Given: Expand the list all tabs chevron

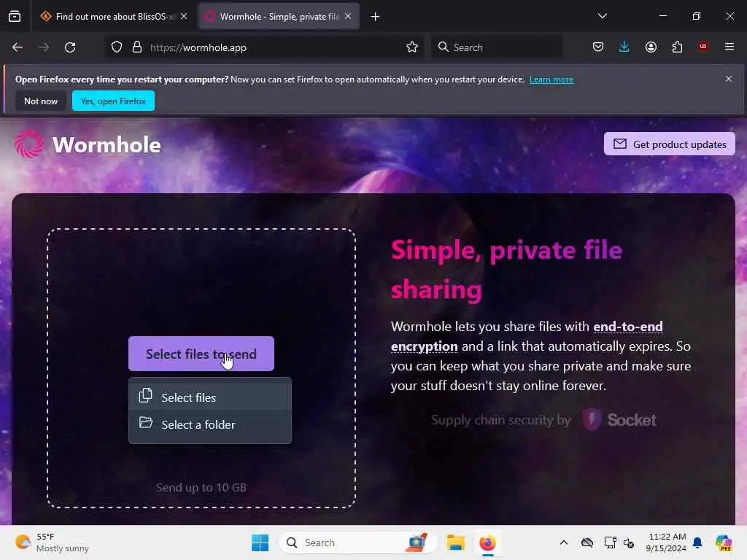Looking at the screenshot, I should [603, 16].
